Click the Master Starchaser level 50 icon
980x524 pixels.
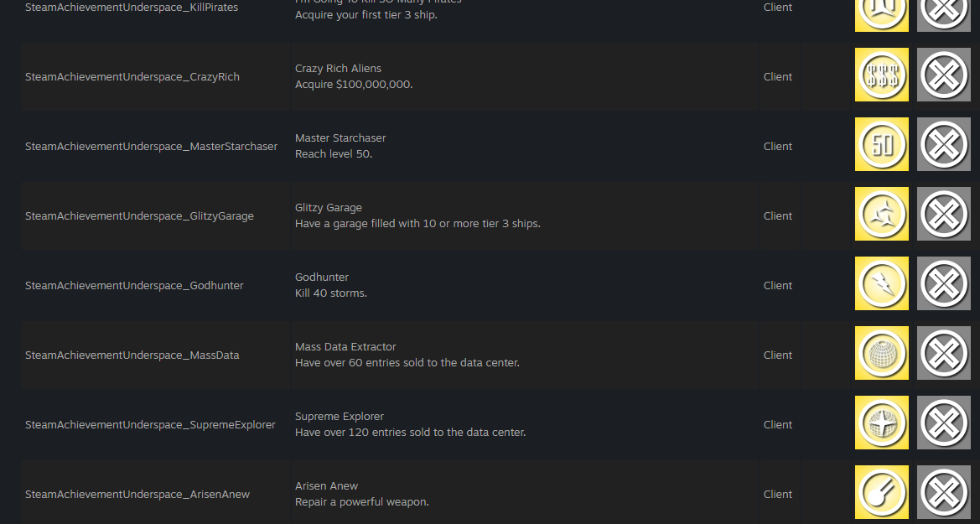tap(881, 144)
